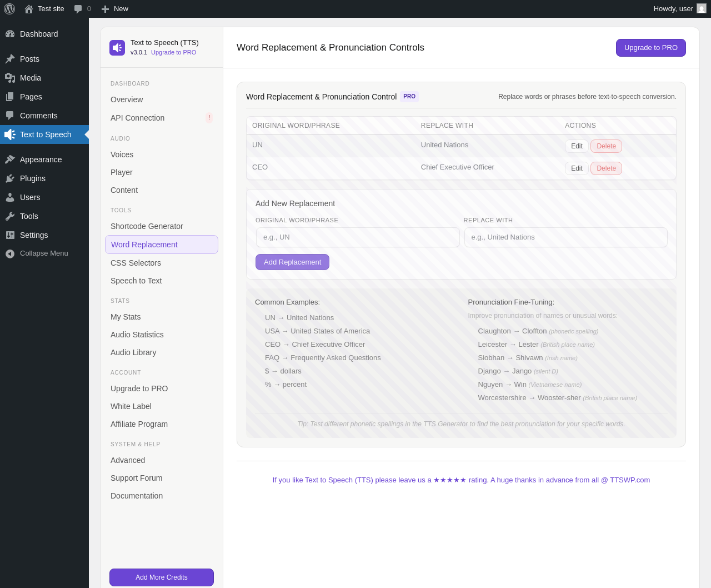Image resolution: width=711 pixels, height=588 pixels.
Task: Click the Upgrade to PRO header button
Action: [x=651, y=48]
